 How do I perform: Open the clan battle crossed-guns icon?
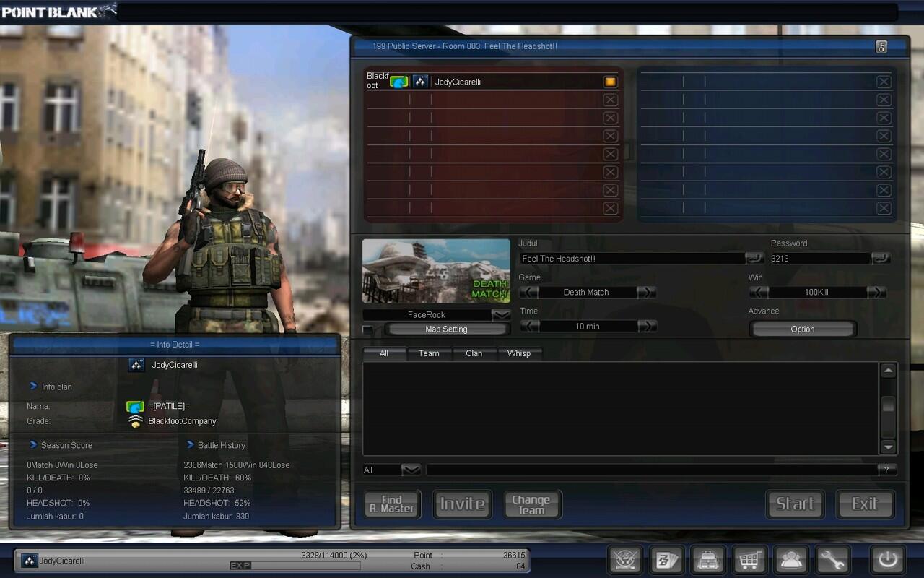(626, 559)
